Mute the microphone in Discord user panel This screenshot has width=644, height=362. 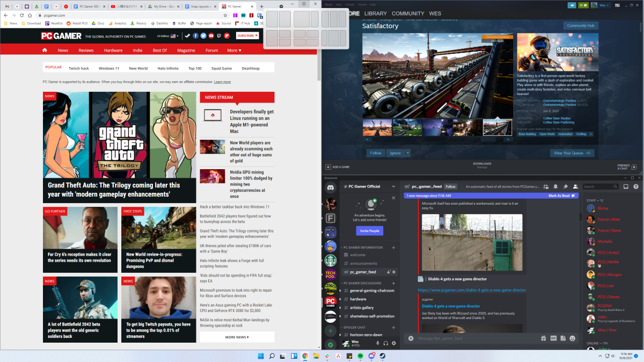click(378, 343)
